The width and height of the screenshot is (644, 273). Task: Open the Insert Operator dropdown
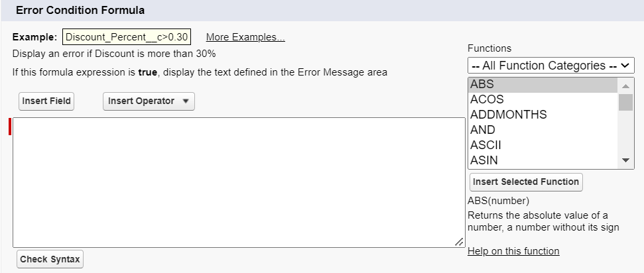(x=149, y=101)
